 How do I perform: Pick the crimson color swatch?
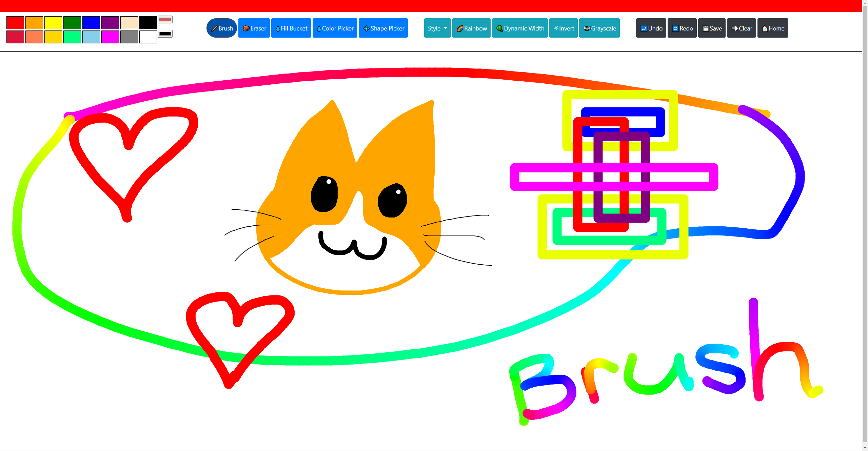coord(15,37)
